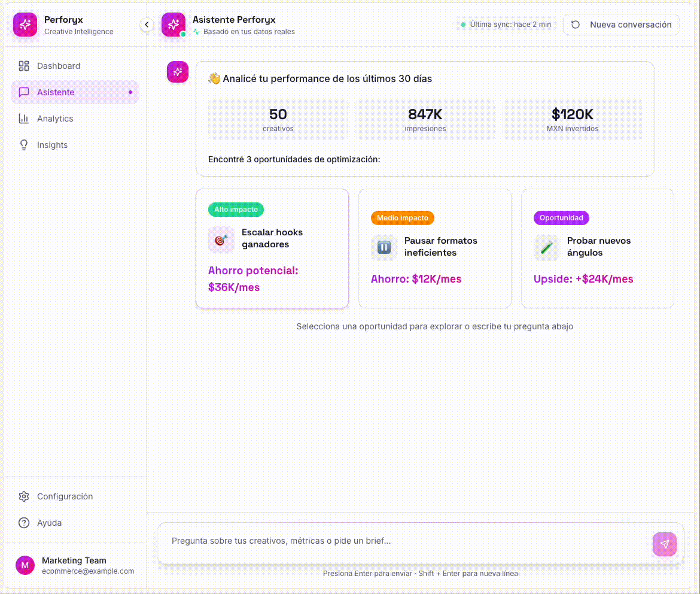Collapse the sidebar with the chevron
Image resolution: width=700 pixels, height=594 pixels.
tap(147, 25)
